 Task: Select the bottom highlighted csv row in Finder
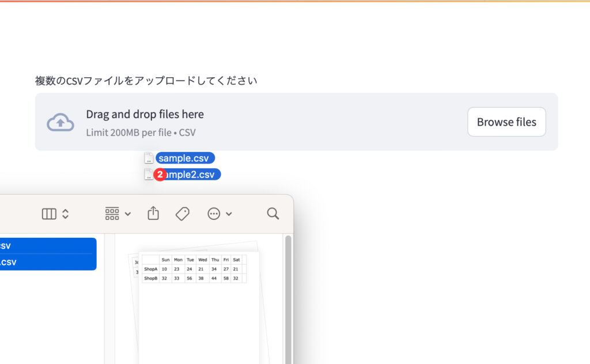pos(46,262)
